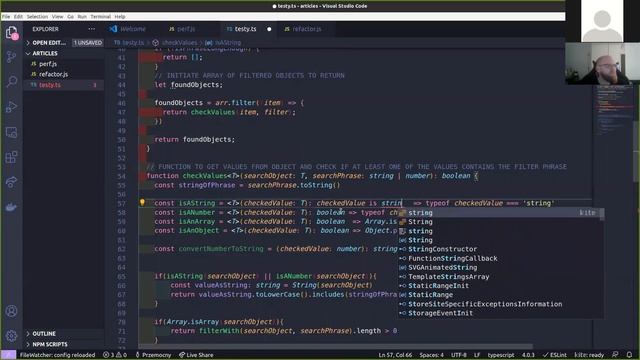Click LF end-of-line selector
Screen dimensions: 640x360
[477, 355]
